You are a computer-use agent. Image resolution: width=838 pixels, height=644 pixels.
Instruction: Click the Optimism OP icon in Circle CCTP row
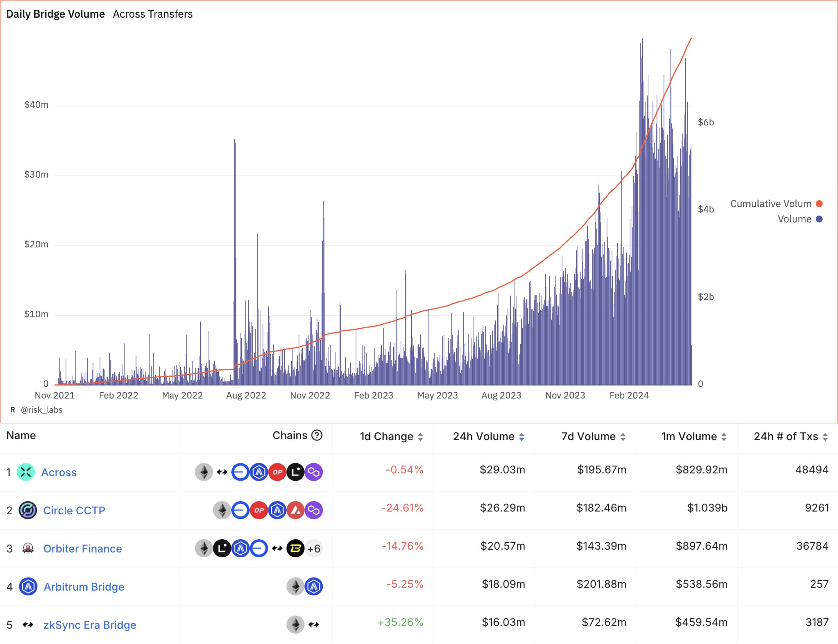tap(259, 510)
